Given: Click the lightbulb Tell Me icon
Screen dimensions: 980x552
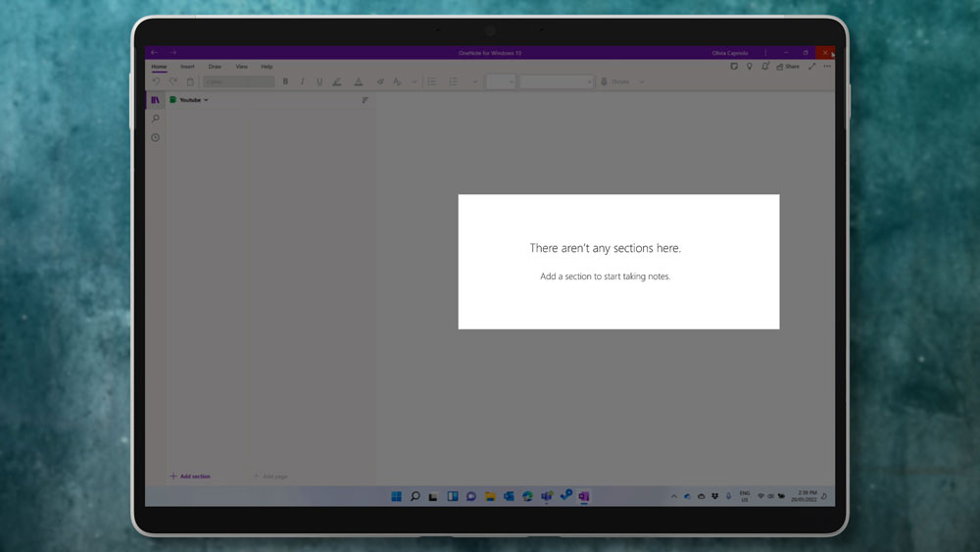Looking at the screenshot, I should coord(750,67).
